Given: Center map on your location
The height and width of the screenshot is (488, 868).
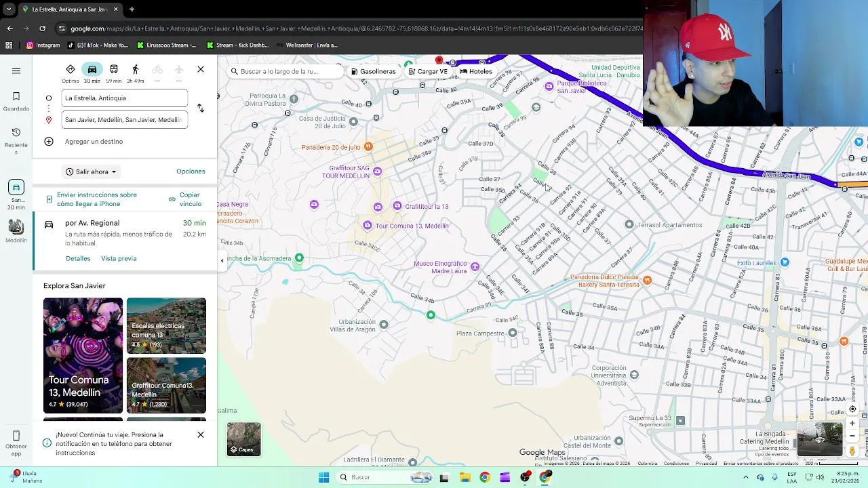Looking at the screenshot, I should [x=852, y=409].
